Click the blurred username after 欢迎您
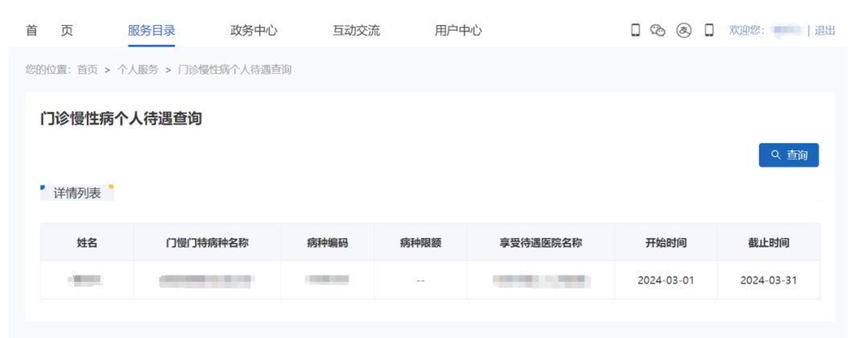 [787, 31]
